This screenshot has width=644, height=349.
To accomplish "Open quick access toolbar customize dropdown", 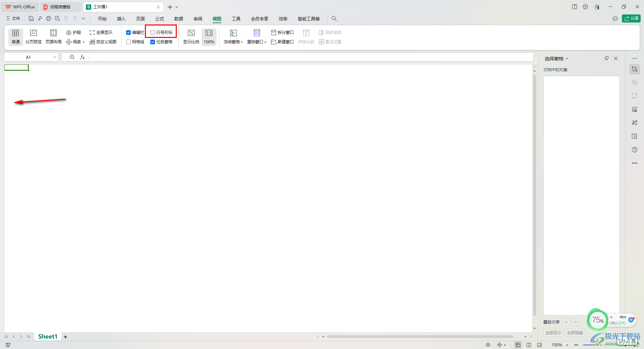I will coord(84,19).
